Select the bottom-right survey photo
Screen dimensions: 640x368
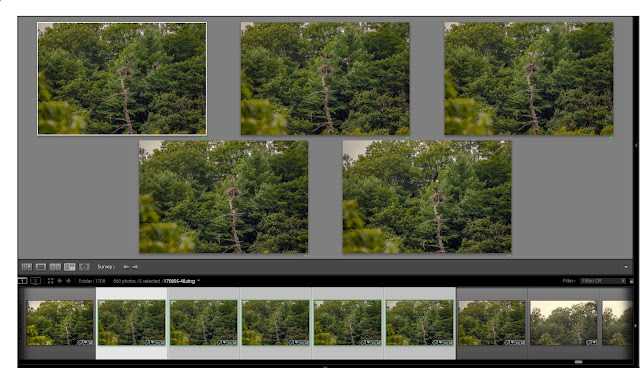coord(427,197)
